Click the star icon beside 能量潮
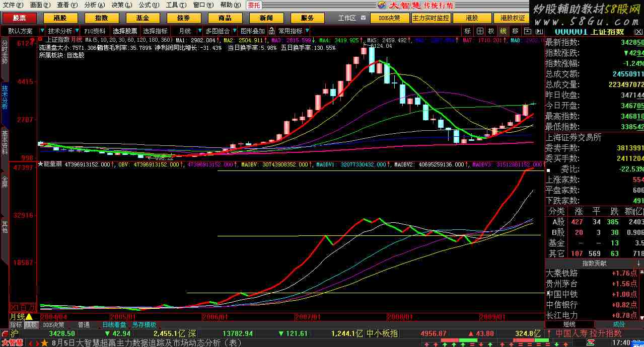 point(41,164)
